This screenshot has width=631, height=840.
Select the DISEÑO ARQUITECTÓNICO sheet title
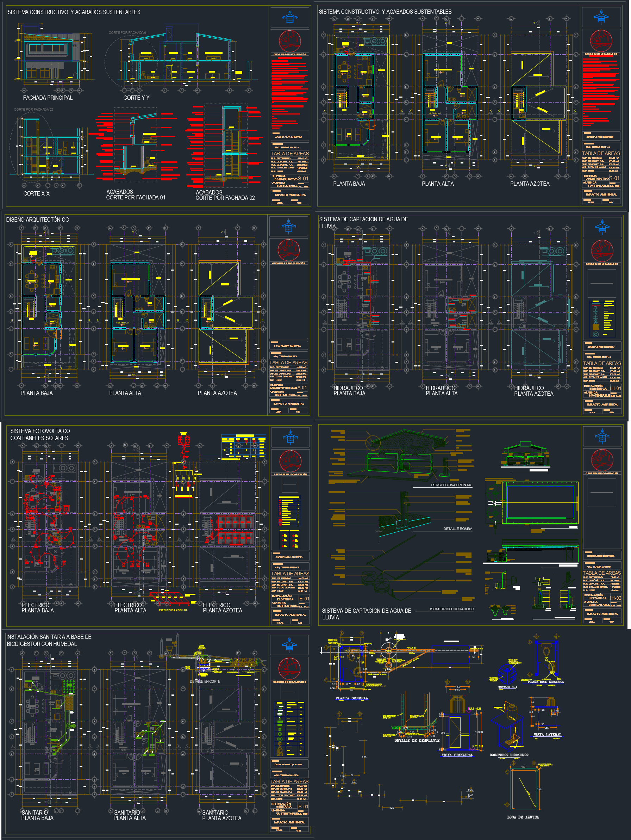pyautogui.click(x=38, y=220)
